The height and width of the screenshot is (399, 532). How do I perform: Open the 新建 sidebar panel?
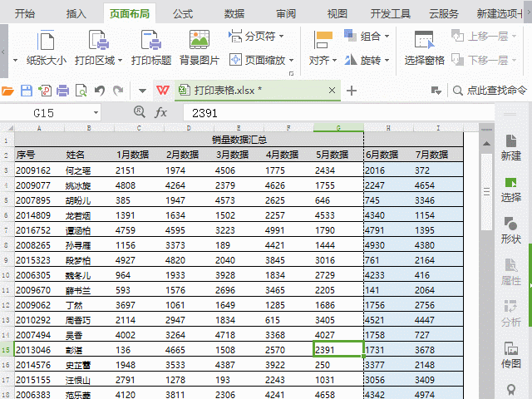(511, 148)
